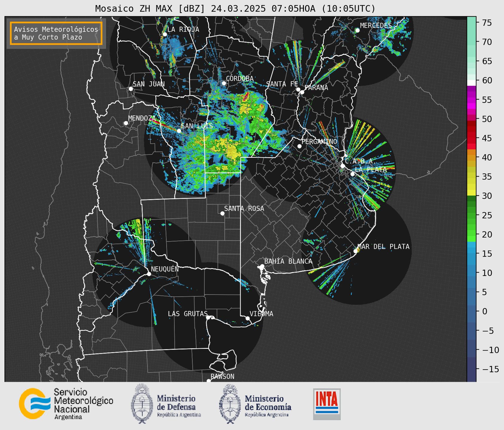Click the LAS GRUTAS city marker
The height and width of the screenshot is (430, 504).
(x=208, y=318)
